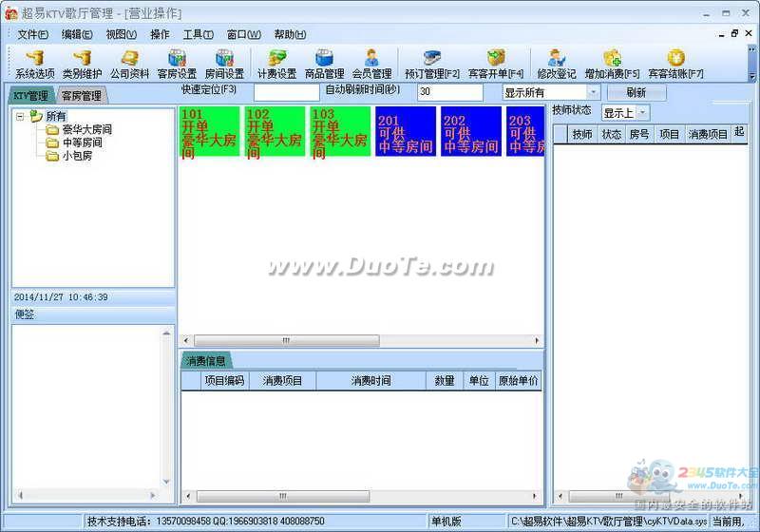Select room 101 green tile
760x532 pixels.
click(210, 132)
